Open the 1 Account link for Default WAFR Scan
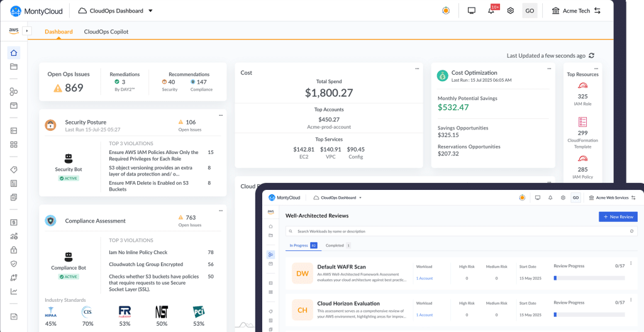This screenshot has height=332, width=644. tap(425, 278)
